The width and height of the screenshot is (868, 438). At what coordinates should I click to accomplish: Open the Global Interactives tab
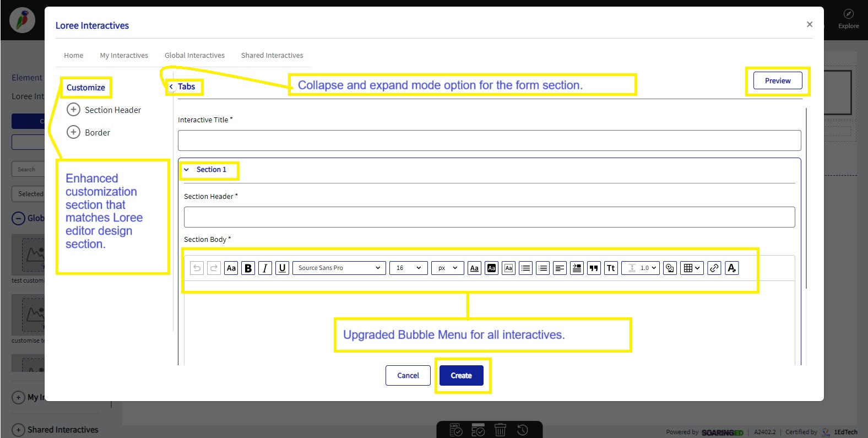(194, 55)
